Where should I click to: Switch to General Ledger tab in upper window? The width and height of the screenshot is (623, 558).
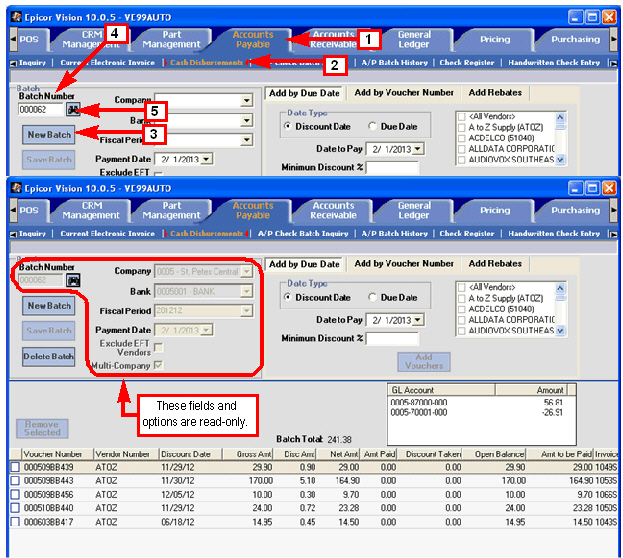tap(414, 39)
